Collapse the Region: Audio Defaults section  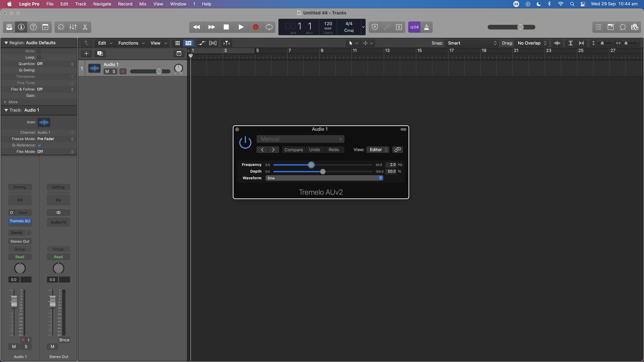[x=6, y=43]
